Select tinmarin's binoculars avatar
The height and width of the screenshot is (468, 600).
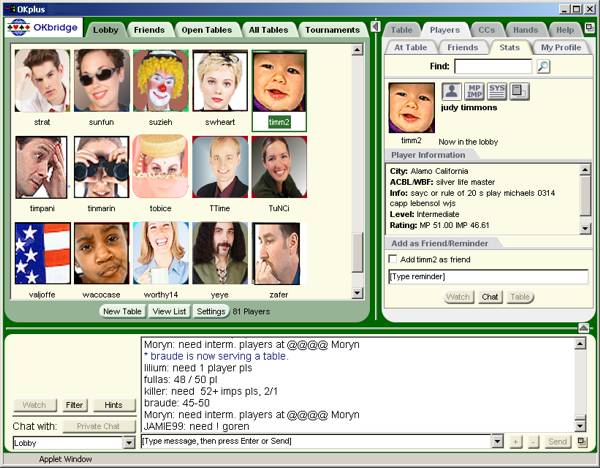click(x=101, y=167)
